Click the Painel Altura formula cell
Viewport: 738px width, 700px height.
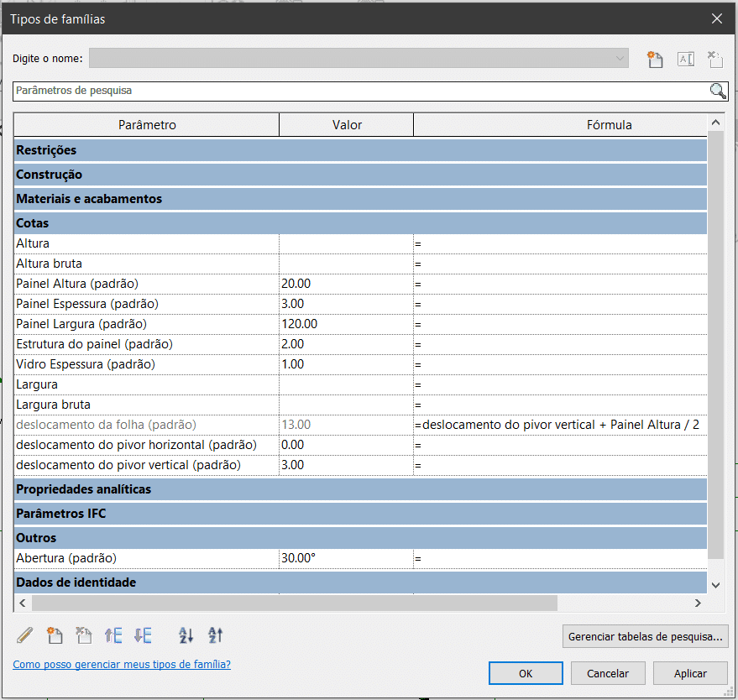560,284
